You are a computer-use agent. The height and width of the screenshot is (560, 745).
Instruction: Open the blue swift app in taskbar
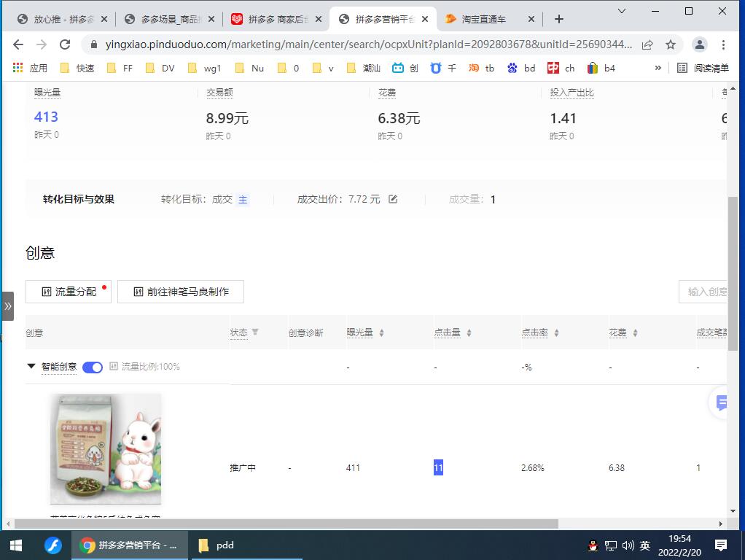[x=52, y=545]
